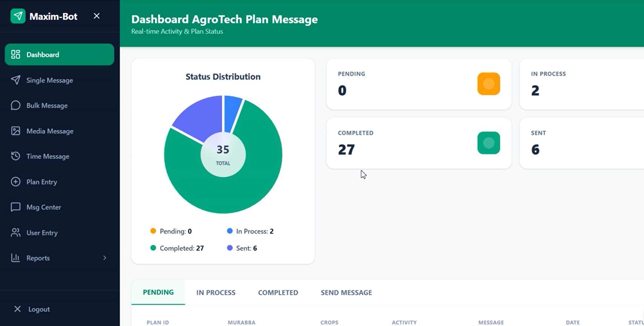The image size is (644, 326).
Task: Click the Time Message clock icon
Action: (15, 156)
